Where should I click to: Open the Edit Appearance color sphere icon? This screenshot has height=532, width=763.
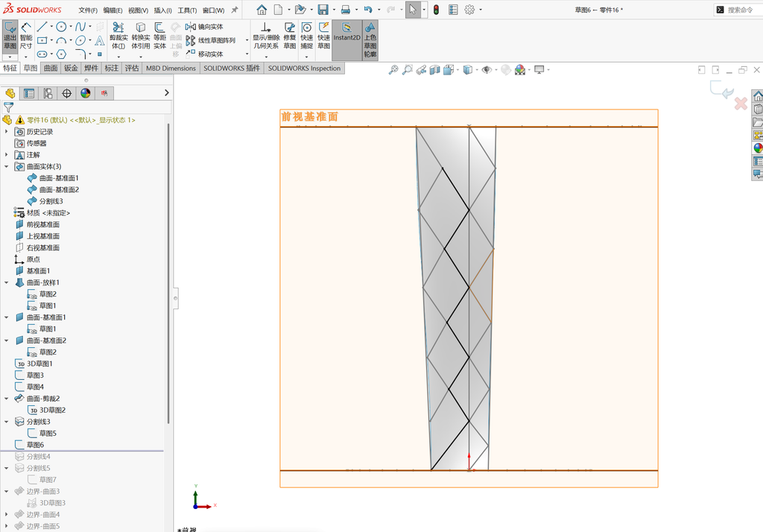click(x=520, y=70)
